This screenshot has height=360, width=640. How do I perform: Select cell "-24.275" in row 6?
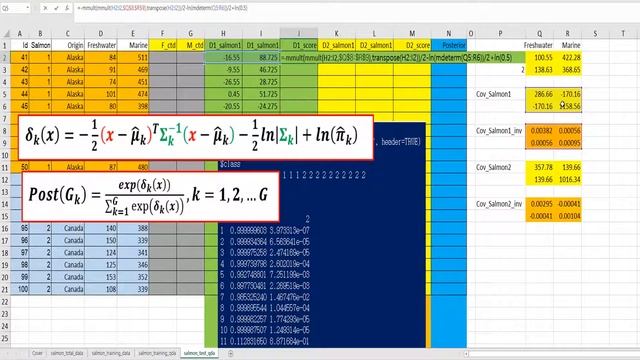[x=261, y=106]
